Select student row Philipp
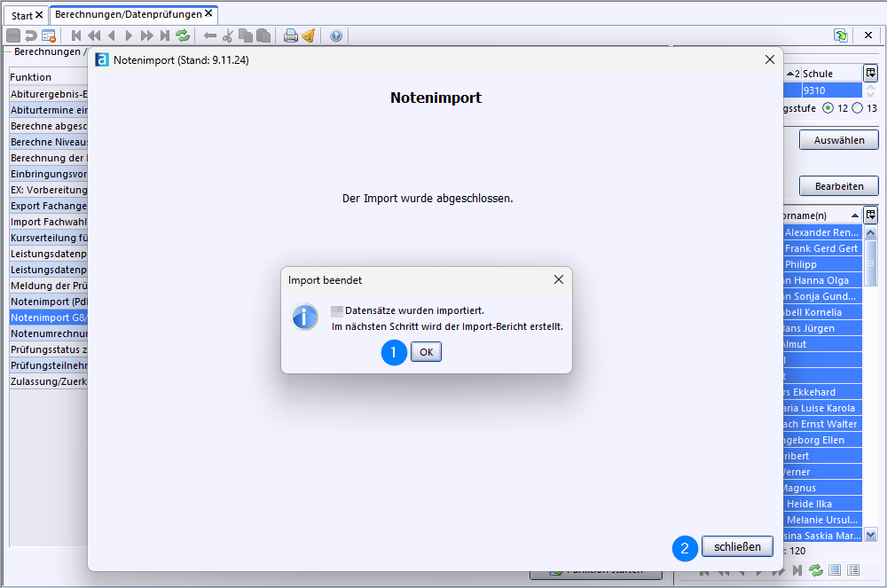The height and width of the screenshot is (588, 887). (x=822, y=264)
